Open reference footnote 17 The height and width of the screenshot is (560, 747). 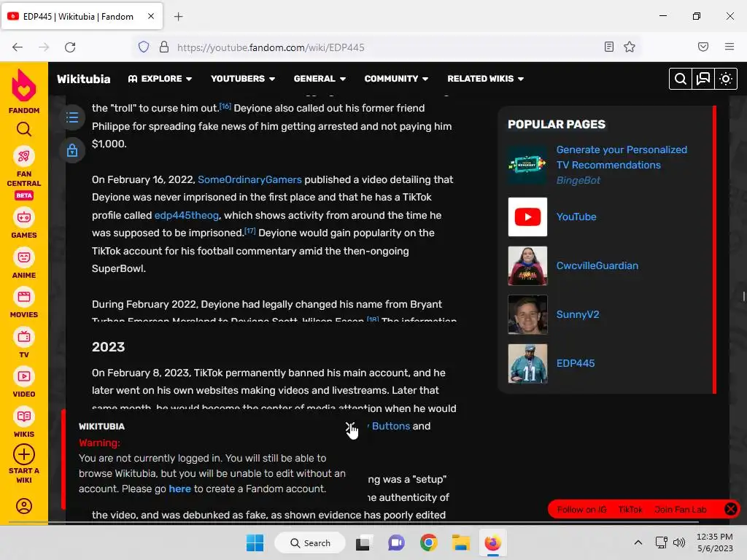tap(250, 231)
